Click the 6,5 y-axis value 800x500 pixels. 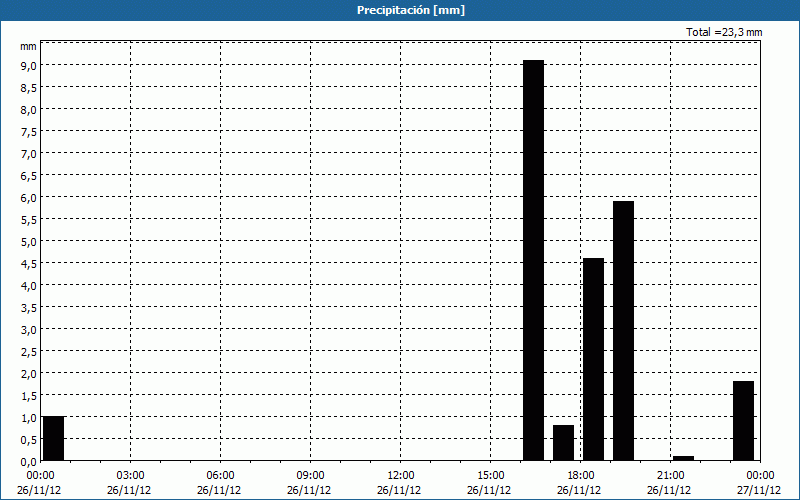29,176
